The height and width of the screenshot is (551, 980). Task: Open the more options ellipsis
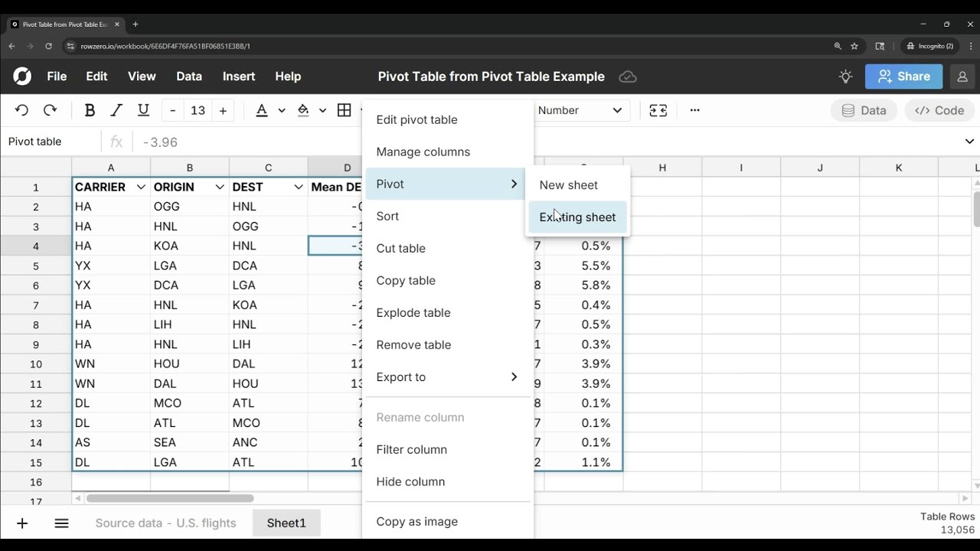coord(694,110)
